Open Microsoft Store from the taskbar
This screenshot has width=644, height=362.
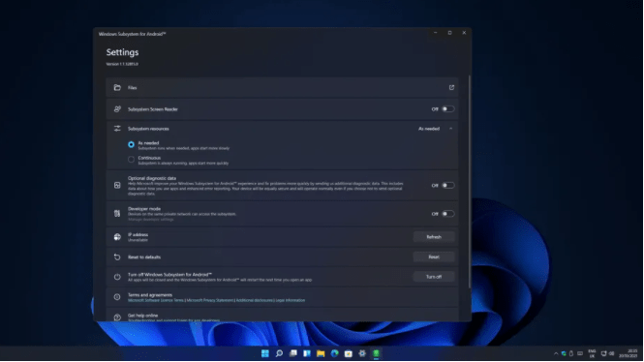coord(349,353)
